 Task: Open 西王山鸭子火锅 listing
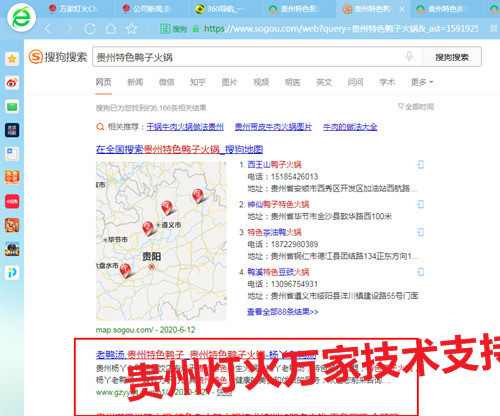coord(274,165)
